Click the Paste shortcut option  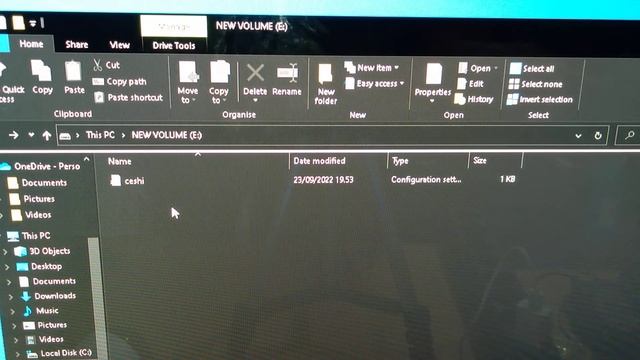[x=129, y=97]
